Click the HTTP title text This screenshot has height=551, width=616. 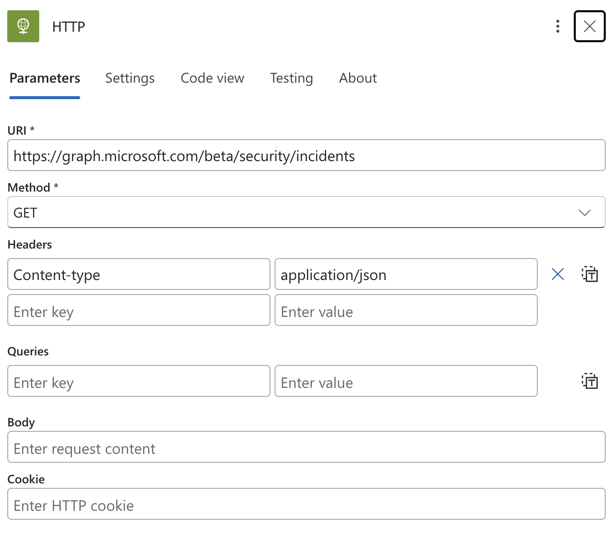pos(69,27)
